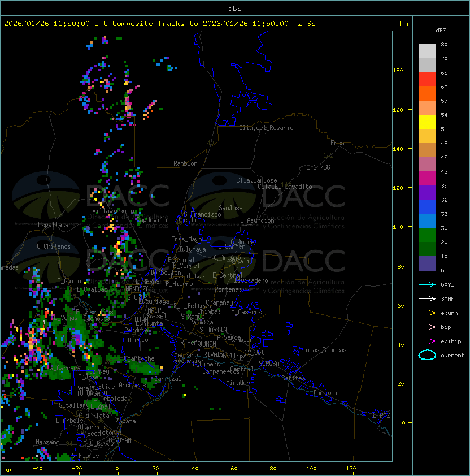Click the pink bip arrow in legend
The width and height of the screenshot is (470, 476).
point(427,327)
